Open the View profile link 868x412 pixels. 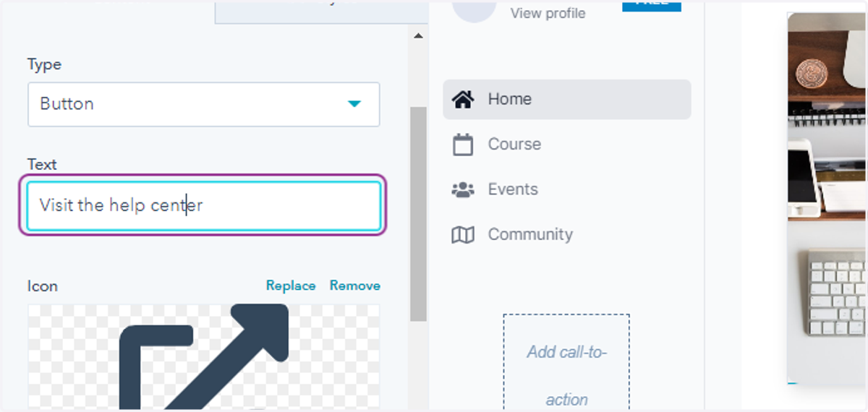pyautogui.click(x=548, y=13)
